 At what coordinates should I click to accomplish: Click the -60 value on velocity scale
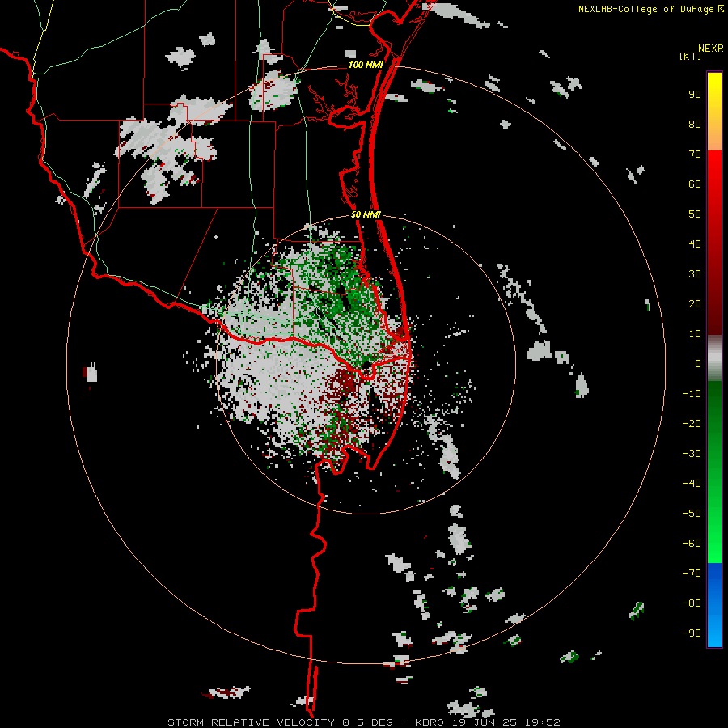click(692, 544)
